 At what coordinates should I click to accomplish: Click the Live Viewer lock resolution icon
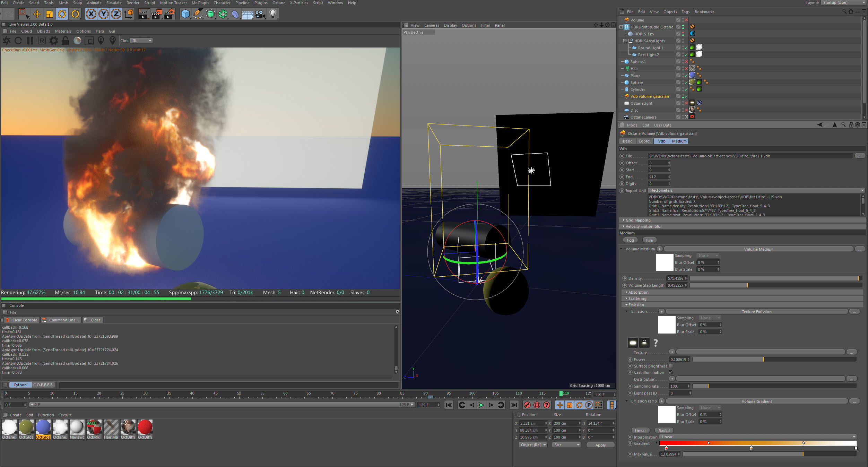(65, 41)
